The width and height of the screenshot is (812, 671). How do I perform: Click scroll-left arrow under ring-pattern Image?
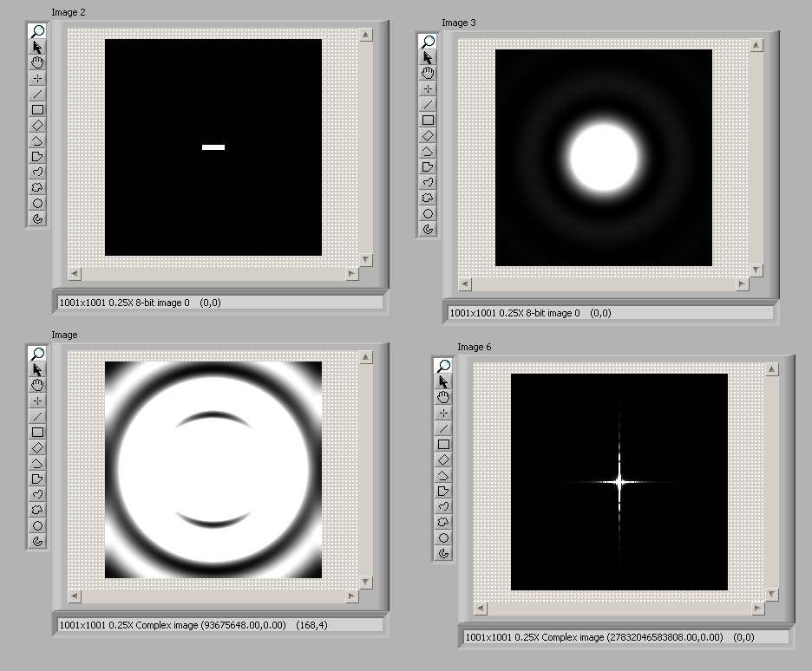(x=74, y=596)
